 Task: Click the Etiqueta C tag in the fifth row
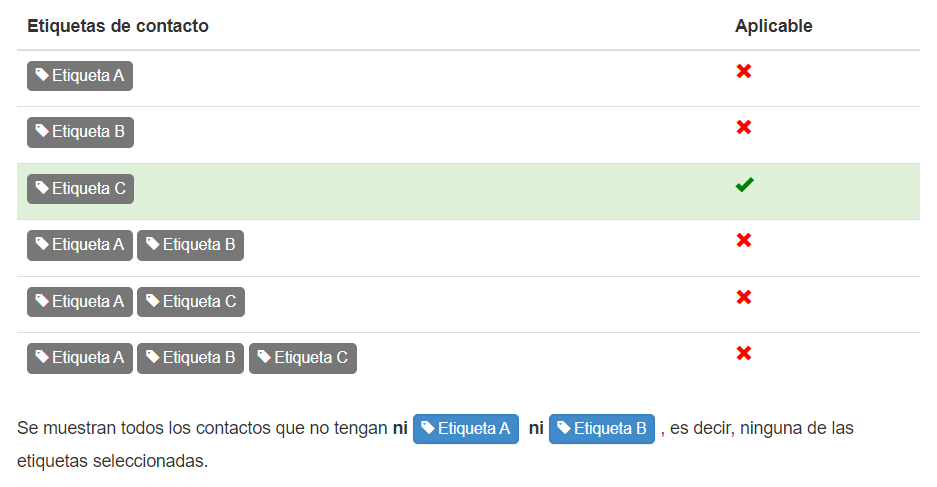[x=191, y=302]
